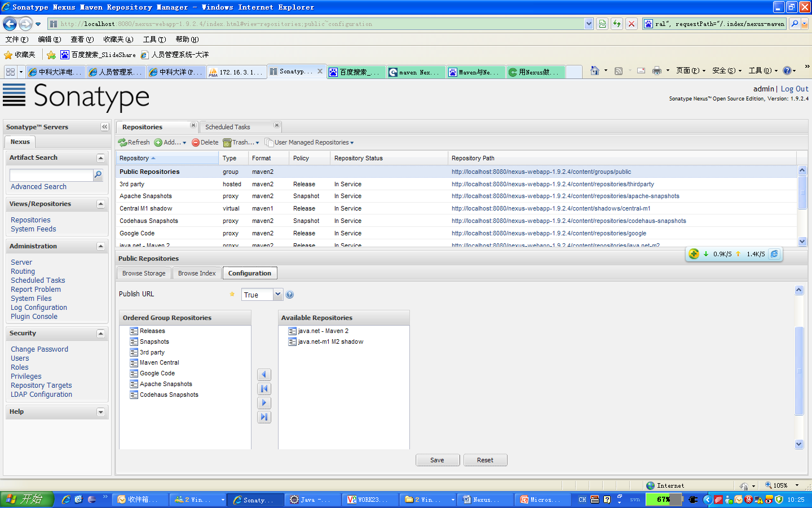Click the 开始 Start button
812x508 pixels.
pyautogui.click(x=27, y=499)
